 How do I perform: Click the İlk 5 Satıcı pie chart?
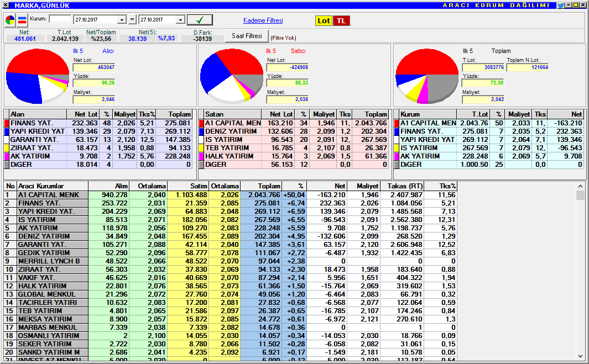coord(231,76)
